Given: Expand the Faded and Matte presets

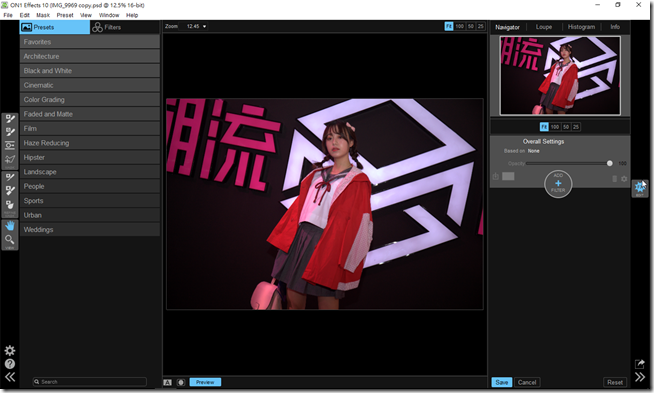Looking at the screenshot, I should pos(90,114).
